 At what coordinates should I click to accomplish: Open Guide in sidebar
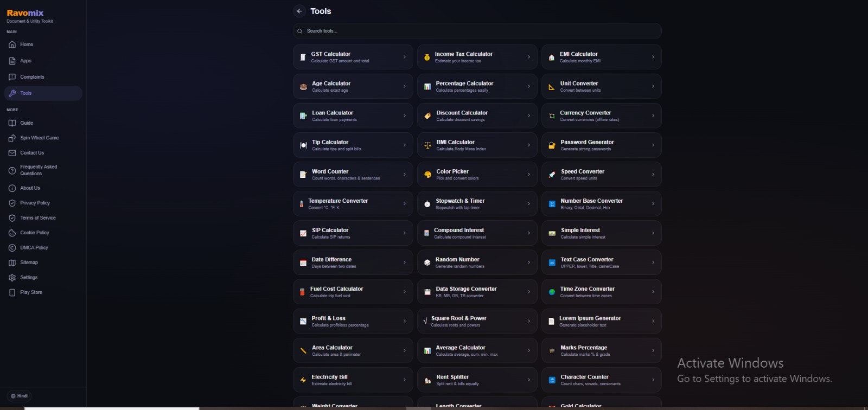tap(43, 123)
